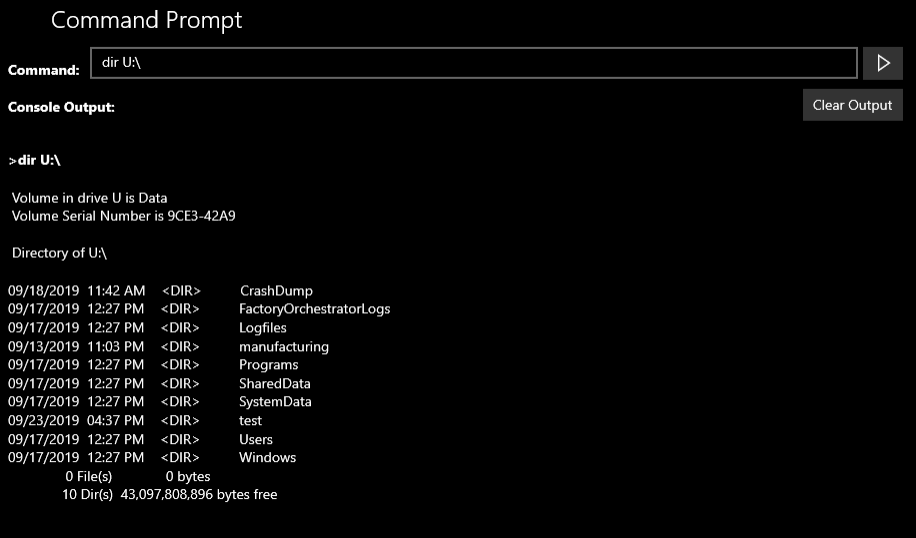Click the Clear Output button
The width and height of the screenshot is (916, 538).
pyautogui.click(x=852, y=105)
